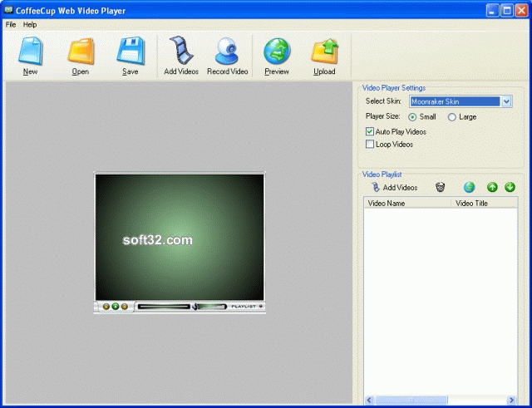
Task: Click the speaker icon on the player skin
Action: (x=195, y=307)
